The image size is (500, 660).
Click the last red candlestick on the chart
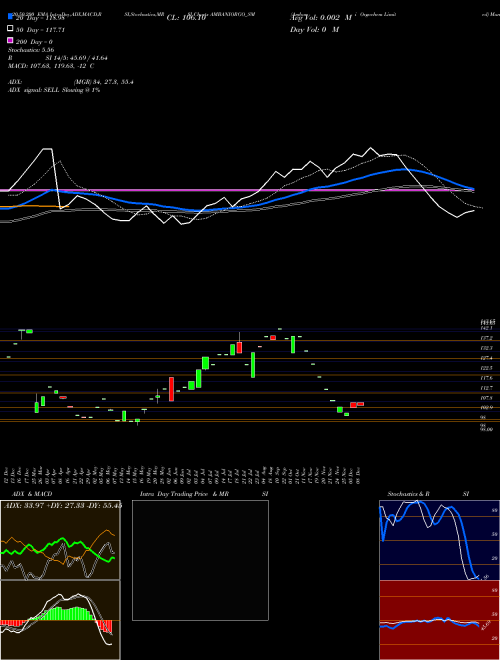coord(360,404)
